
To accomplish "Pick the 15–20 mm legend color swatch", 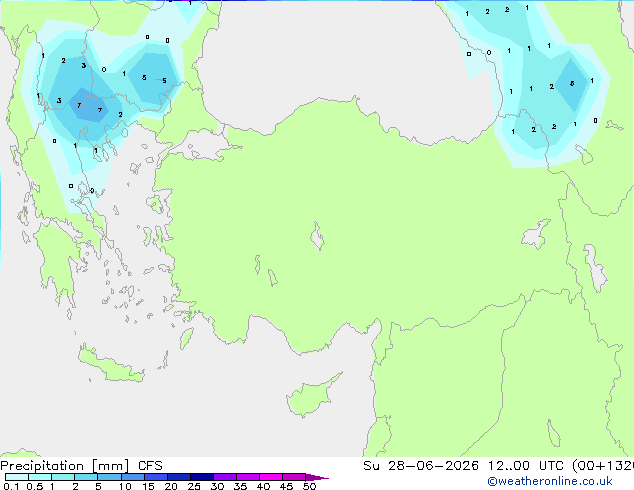I will (x=155, y=477).
